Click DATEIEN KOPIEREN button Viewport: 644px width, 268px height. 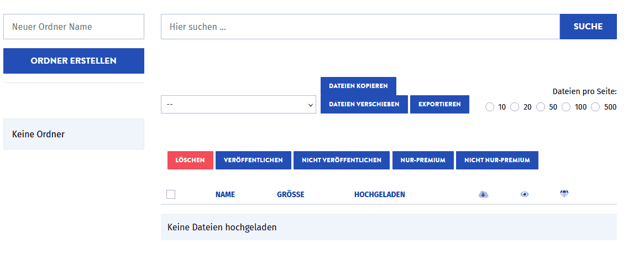tap(358, 86)
